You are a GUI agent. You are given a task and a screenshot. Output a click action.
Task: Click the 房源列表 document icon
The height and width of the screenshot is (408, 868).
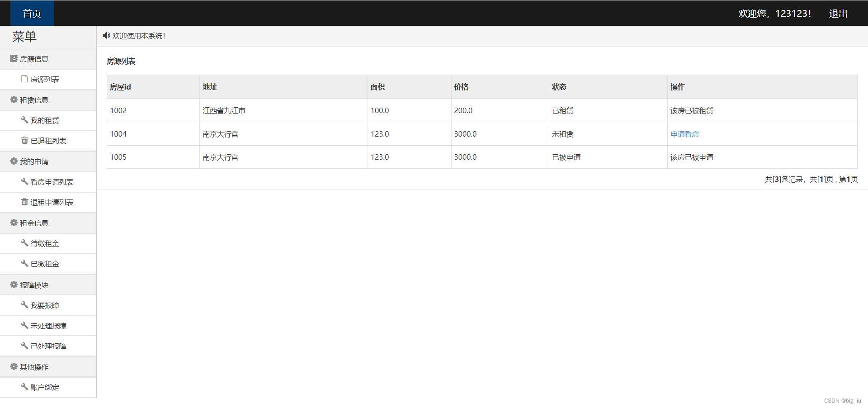point(24,79)
